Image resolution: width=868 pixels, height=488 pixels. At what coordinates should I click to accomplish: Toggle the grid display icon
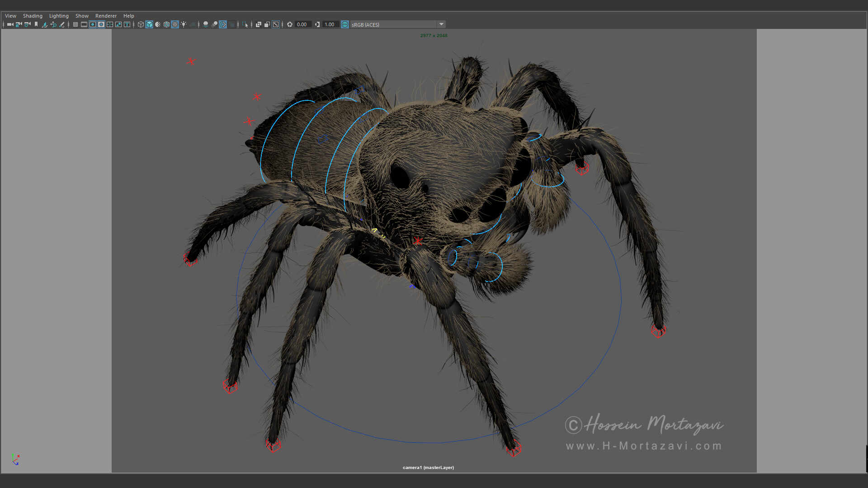(x=75, y=24)
